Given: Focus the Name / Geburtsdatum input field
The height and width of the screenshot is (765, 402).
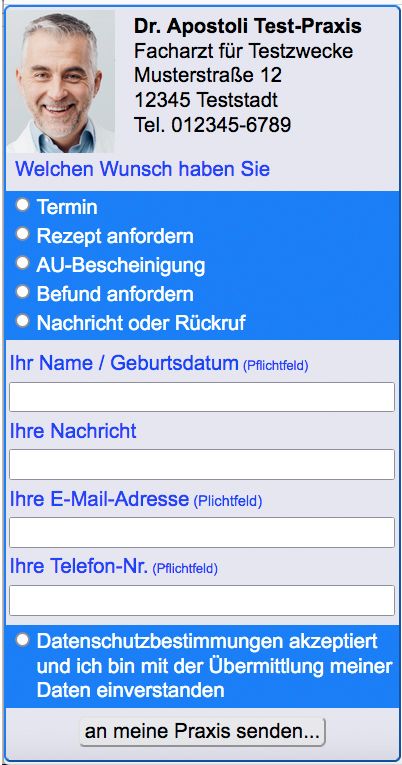Looking at the screenshot, I should tap(201, 397).
